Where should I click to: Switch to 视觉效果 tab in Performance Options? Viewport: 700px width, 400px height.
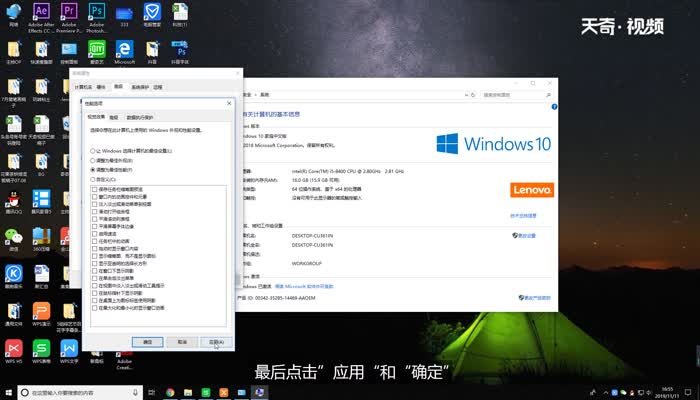point(96,117)
